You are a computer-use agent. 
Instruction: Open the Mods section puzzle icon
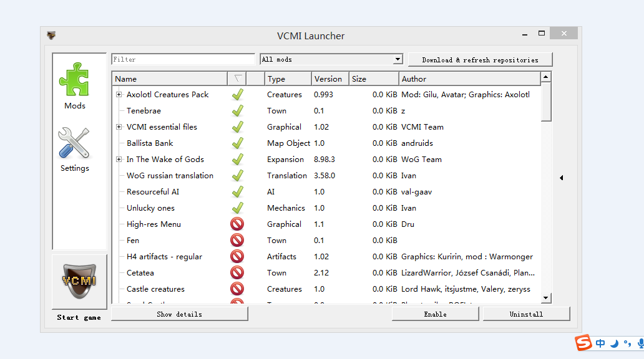tap(74, 80)
